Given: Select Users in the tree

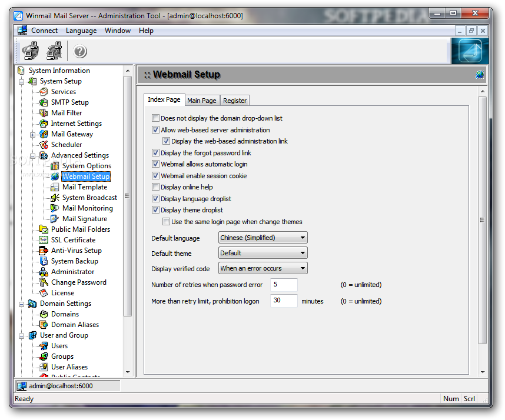Looking at the screenshot, I should (59, 346).
